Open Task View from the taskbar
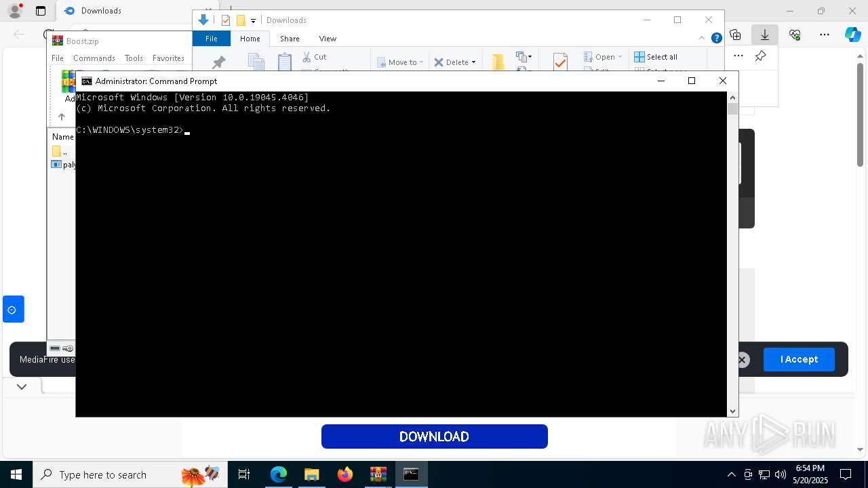Screen dimensions: 868x488 coord(244,474)
